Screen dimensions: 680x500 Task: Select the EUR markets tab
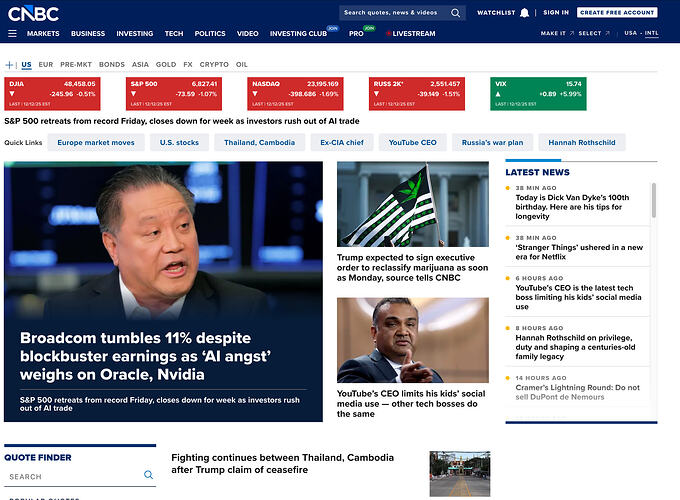pyautogui.click(x=46, y=65)
